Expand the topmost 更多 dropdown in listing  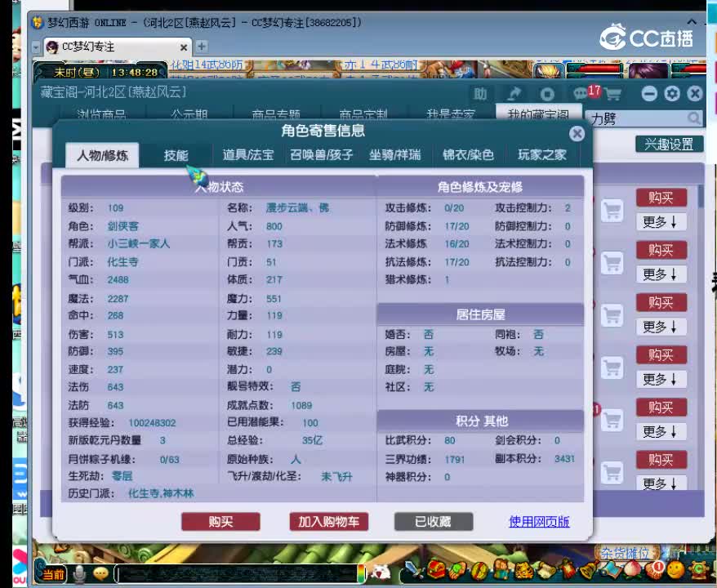pos(661,222)
